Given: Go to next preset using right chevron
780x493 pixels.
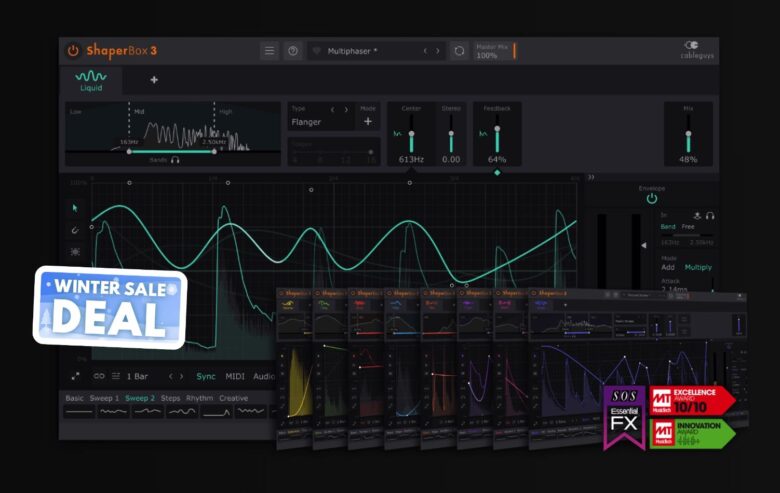Looking at the screenshot, I should click(x=437, y=50).
